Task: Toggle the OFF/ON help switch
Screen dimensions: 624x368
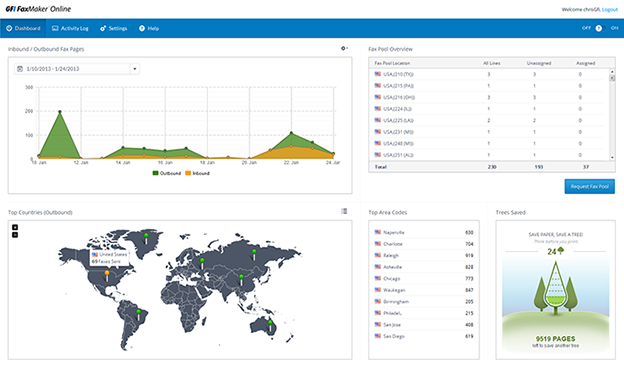Action: (x=599, y=28)
